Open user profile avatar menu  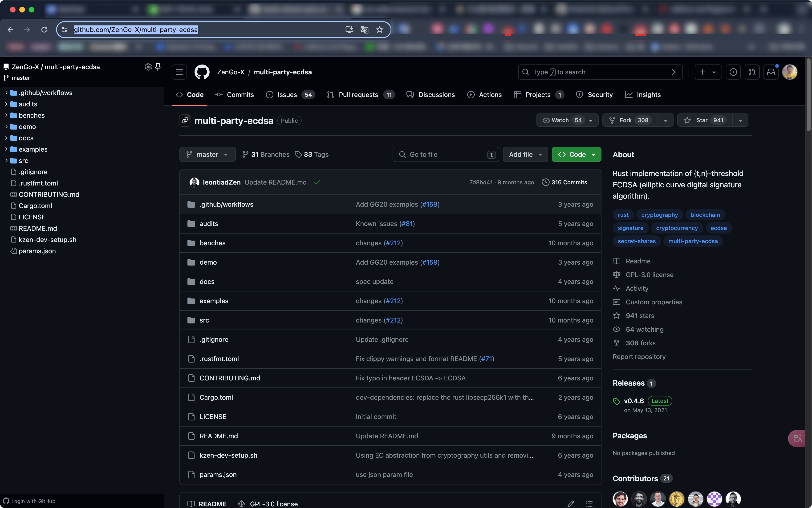790,72
